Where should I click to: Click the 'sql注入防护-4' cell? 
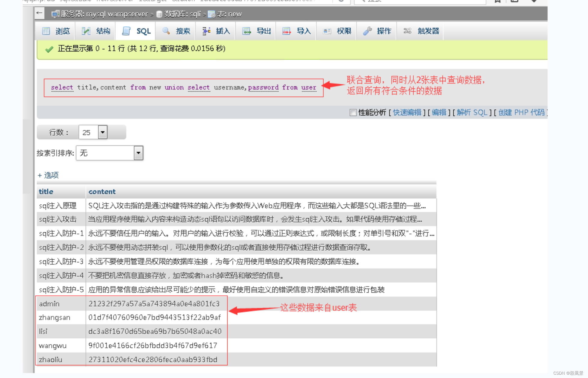pos(61,276)
